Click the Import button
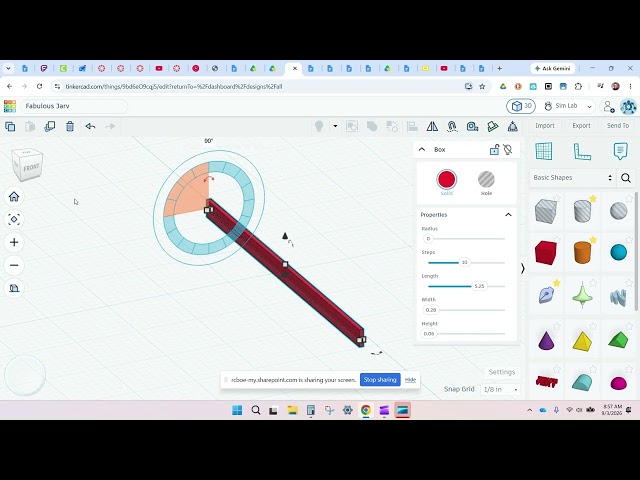 545,126
